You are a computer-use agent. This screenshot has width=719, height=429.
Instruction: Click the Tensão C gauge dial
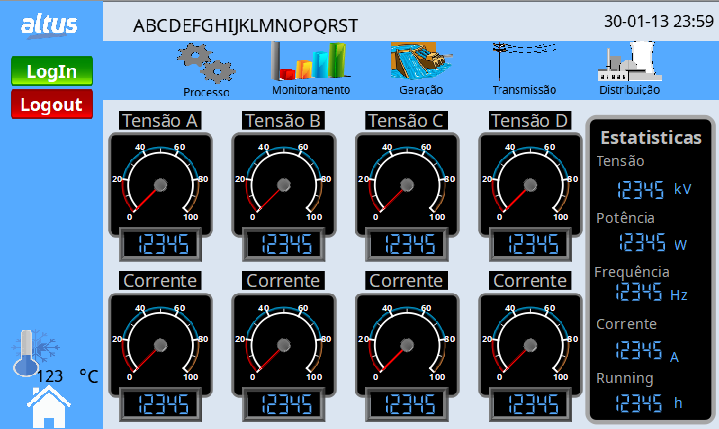tap(408, 180)
